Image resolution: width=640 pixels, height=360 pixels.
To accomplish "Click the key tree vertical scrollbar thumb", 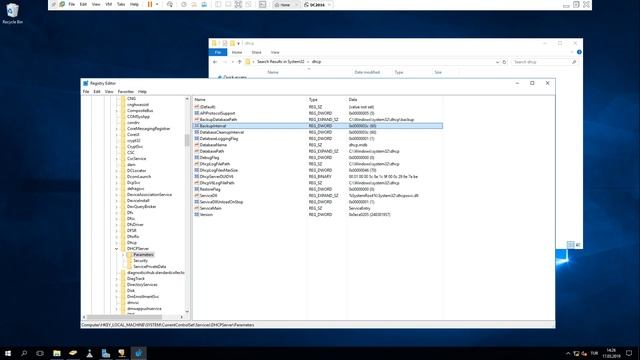I will tap(187, 140).
